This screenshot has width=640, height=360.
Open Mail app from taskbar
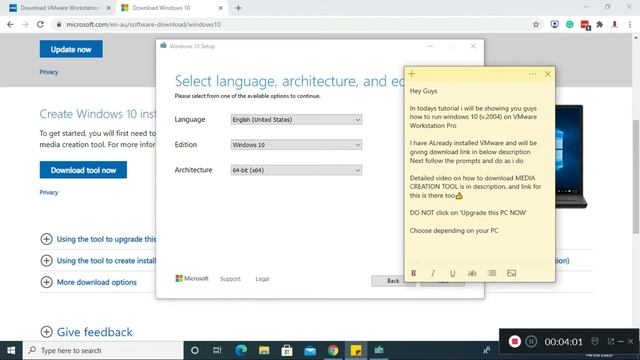pyautogui.click(x=310, y=350)
